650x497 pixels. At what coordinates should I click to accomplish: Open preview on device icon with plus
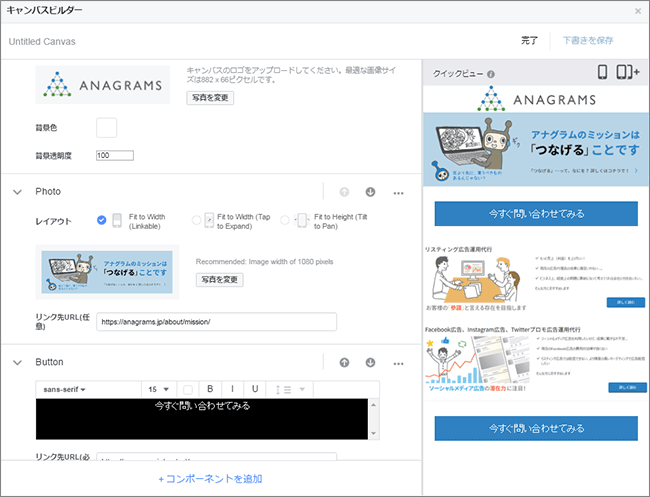point(628,72)
